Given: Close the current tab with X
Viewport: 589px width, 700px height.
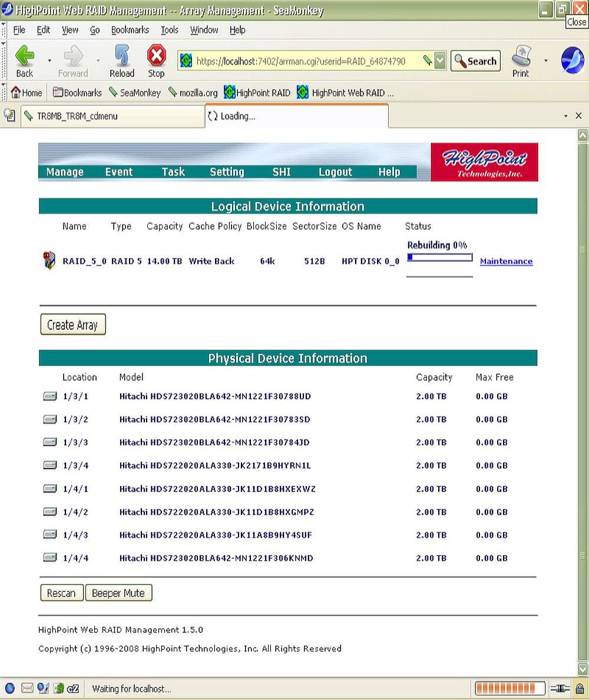Looking at the screenshot, I should (579, 116).
